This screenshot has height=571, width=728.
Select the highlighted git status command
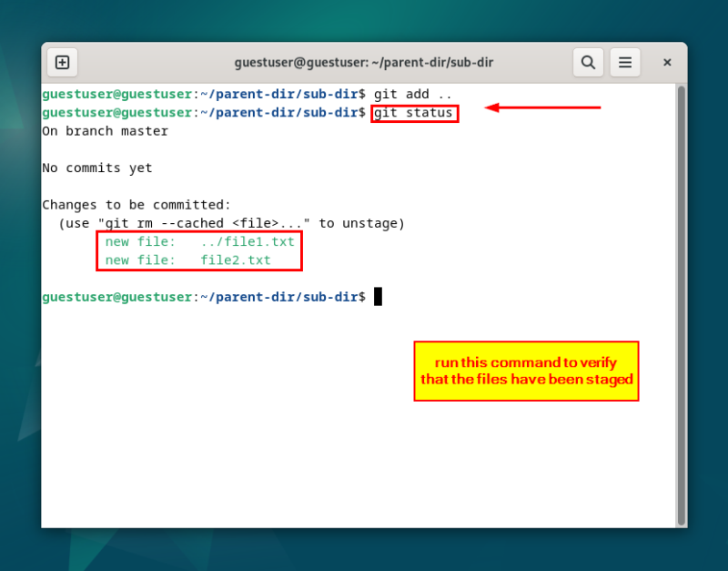pyautogui.click(x=414, y=113)
